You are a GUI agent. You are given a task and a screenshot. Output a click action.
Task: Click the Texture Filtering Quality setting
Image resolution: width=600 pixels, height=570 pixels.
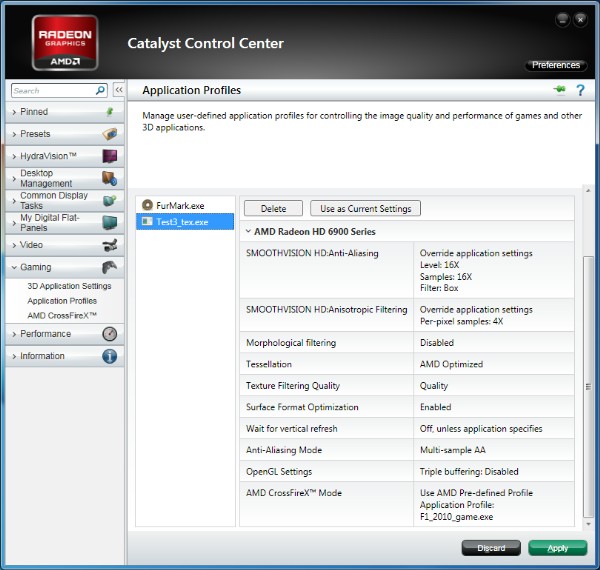[x=407, y=386]
